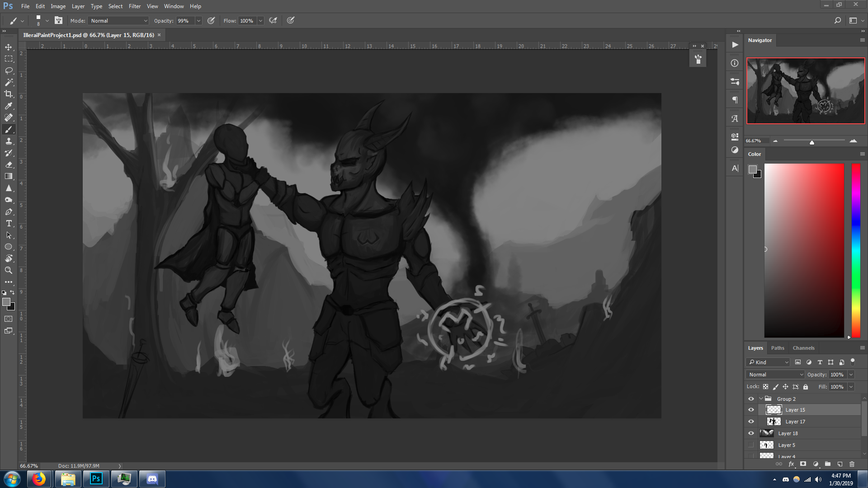Select the hue spectrum slider
This screenshot has height=488, width=868.
(x=856, y=250)
